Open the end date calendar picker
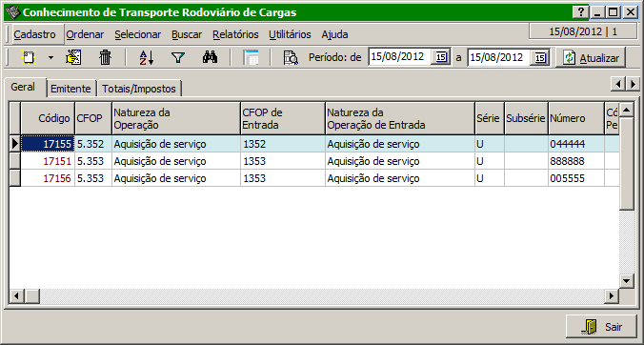 pyautogui.click(x=540, y=57)
